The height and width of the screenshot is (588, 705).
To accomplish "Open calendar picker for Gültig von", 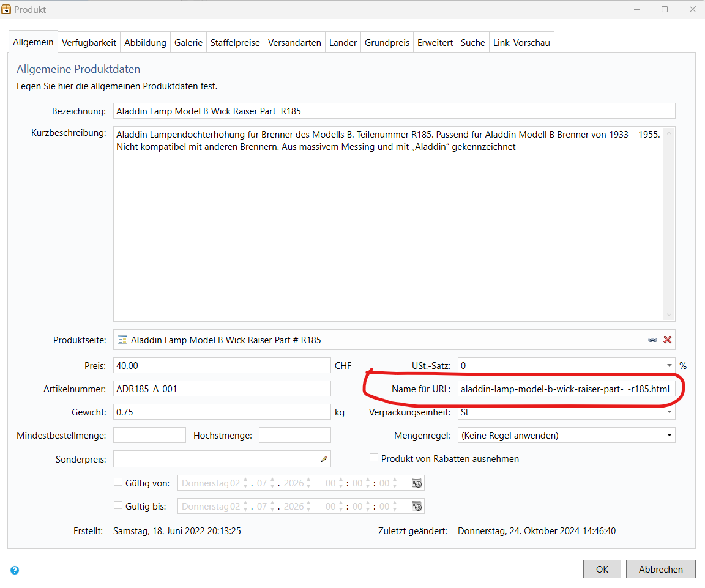I will point(417,483).
